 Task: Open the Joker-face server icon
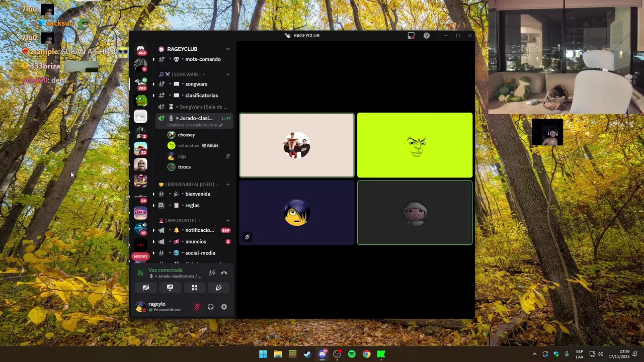140,164
